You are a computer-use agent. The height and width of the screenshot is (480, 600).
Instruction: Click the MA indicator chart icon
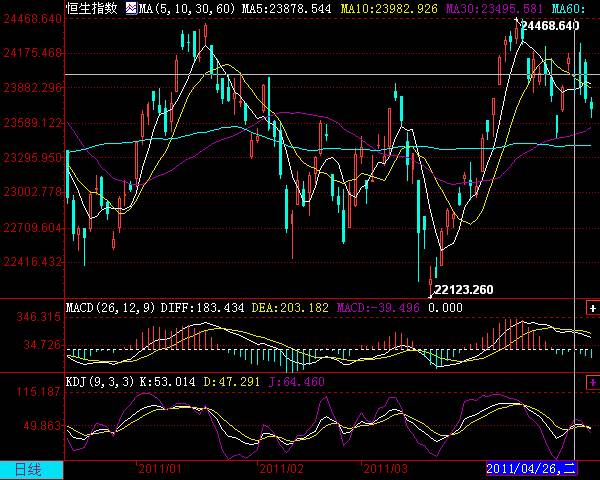[131, 8]
